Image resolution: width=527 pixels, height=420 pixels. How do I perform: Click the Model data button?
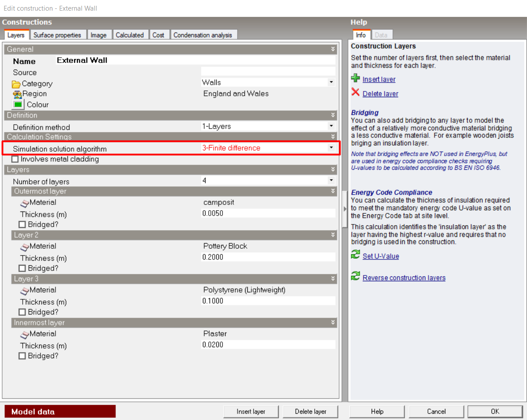[60, 412]
